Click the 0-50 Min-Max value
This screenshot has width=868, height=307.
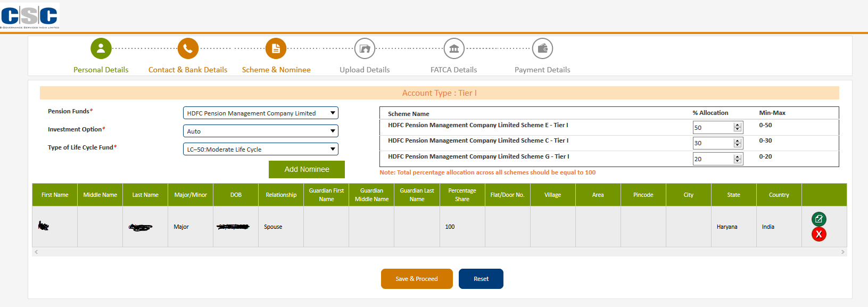tap(765, 125)
